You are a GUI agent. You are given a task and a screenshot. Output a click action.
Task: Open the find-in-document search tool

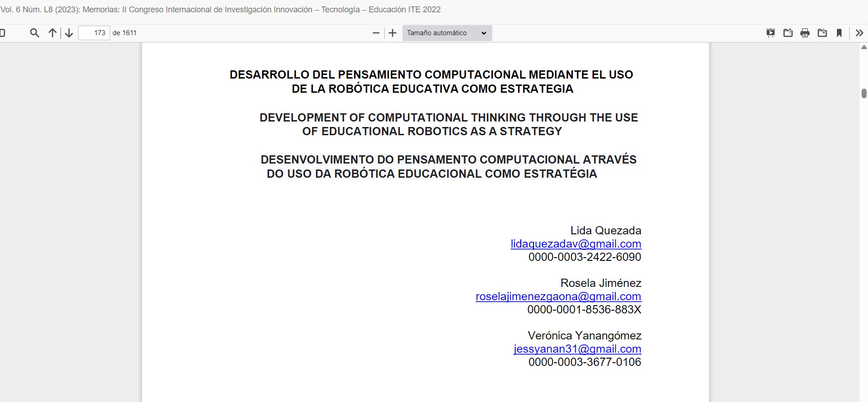click(x=34, y=33)
